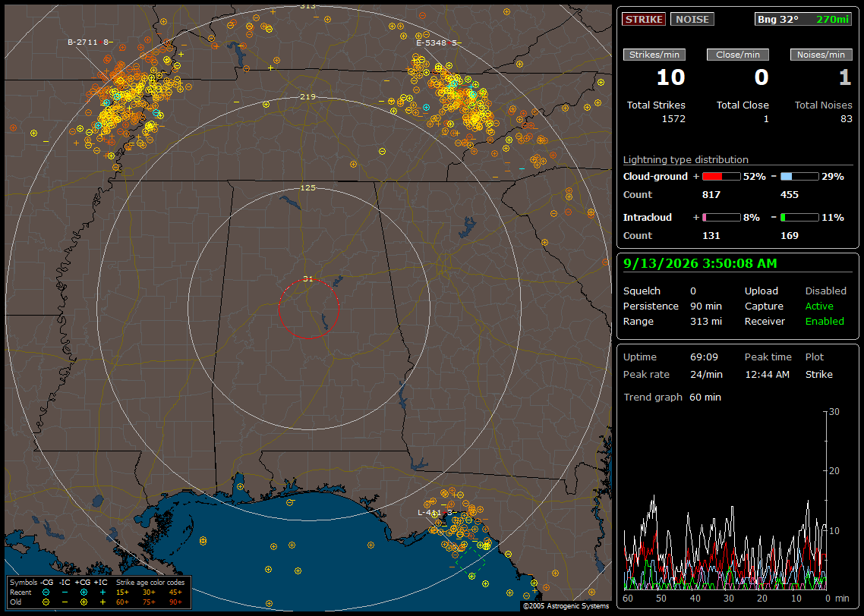The height and width of the screenshot is (616, 864).
Task: Select the Close/min label button
Action: click(x=738, y=55)
